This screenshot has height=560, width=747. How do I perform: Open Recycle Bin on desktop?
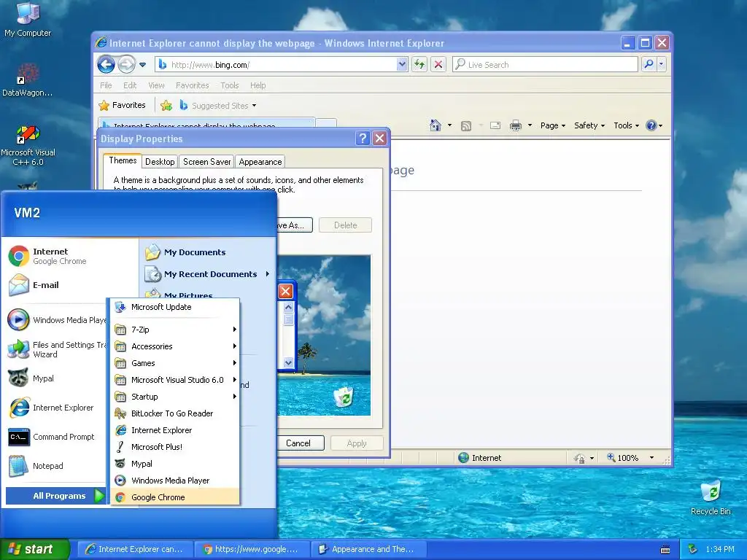click(x=711, y=497)
